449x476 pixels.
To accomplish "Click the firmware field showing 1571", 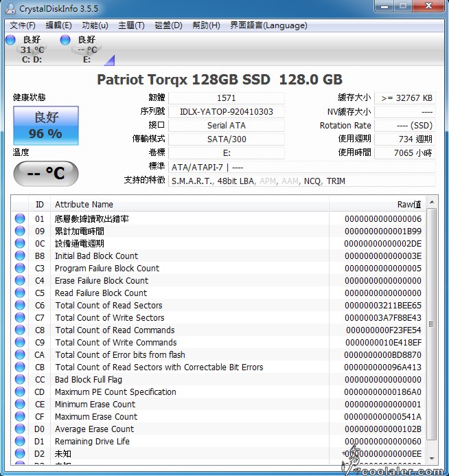I will [227, 98].
